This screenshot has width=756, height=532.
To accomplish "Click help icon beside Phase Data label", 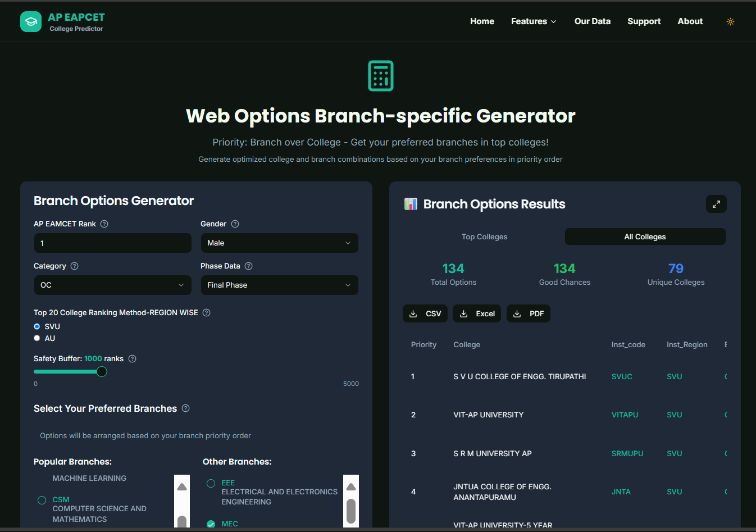I will [249, 266].
